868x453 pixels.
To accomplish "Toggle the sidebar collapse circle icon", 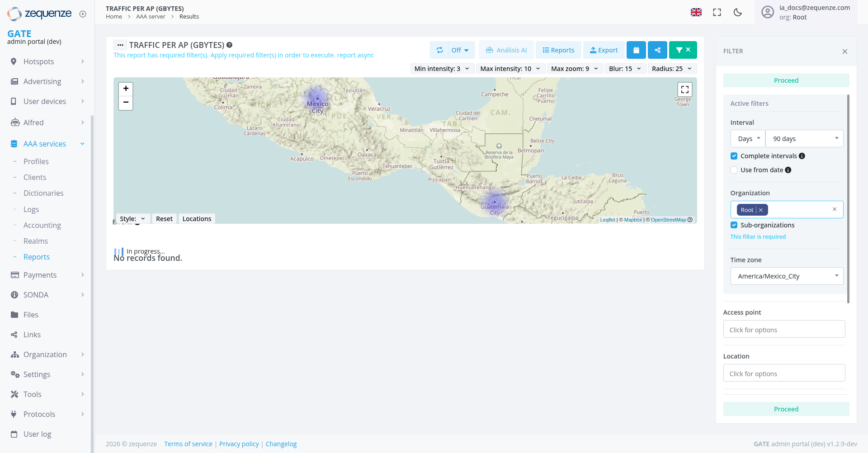I will [x=83, y=14].
